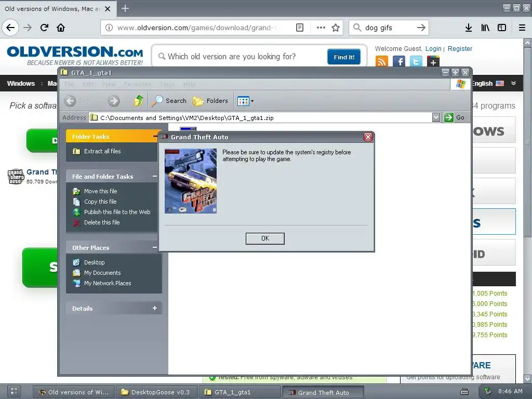Viewport: 532px width, 399px height.
Task: Click the reader view icon in URL bar
Action: (300, 28)
